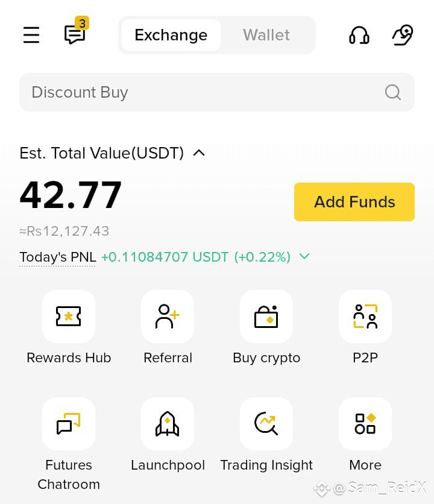434x504 pixels.
Task: Open the hamburger menu
Action: pos(31,35)
